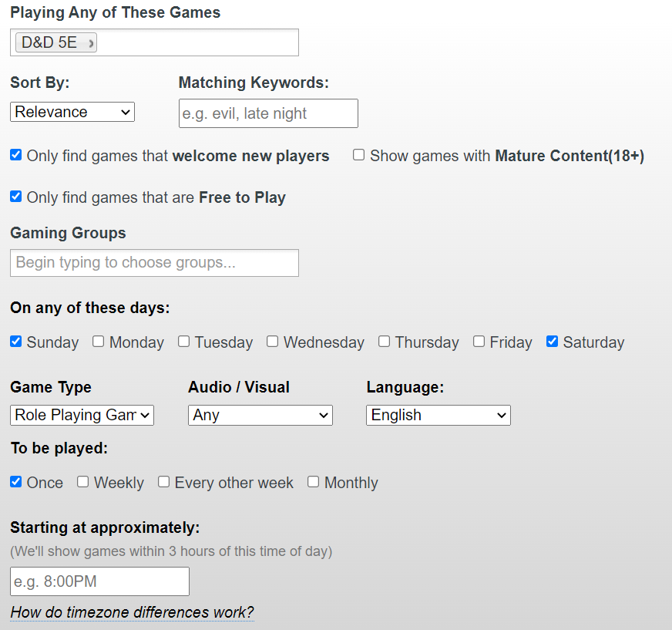Screen dimensions: 672x630
Task: Toggle the Free to Play checkbox
Action: (x=16, y=197)
